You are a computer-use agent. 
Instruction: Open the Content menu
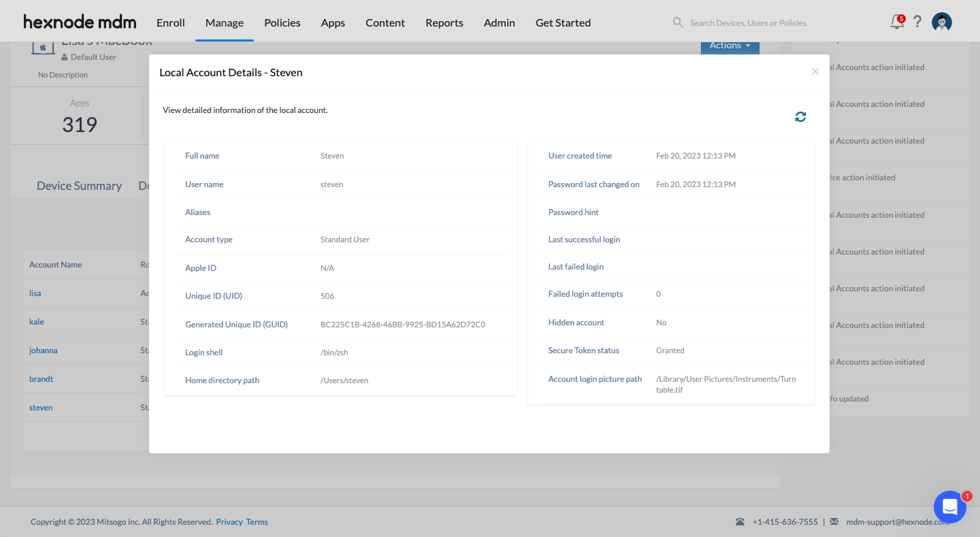(x=385, y=22)
